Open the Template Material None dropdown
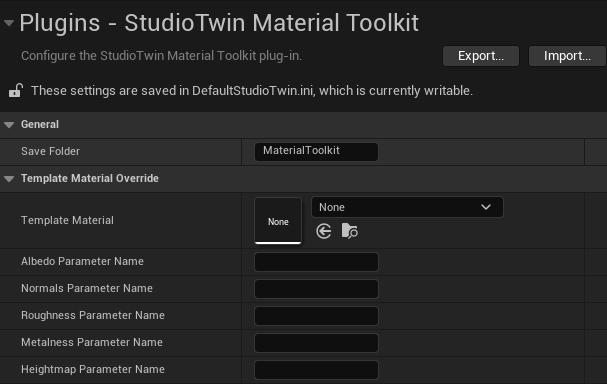Image resolution: width=607 pixels, height=384 pixels. click(407, 207)
